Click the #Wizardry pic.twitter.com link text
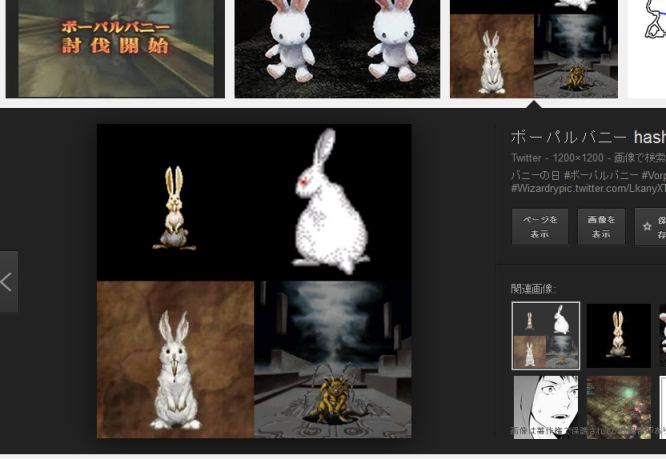Screen dimensions: 666x459 pos(588,188)
